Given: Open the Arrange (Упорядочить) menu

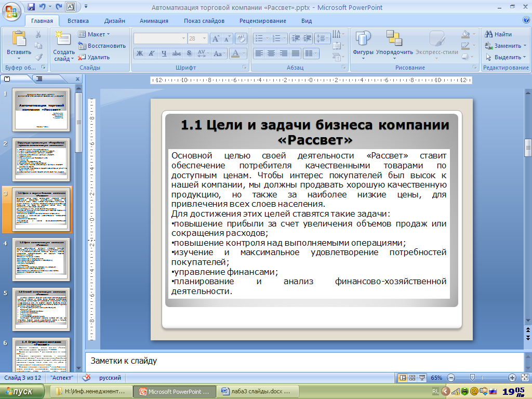Looking at the screenshot, I should coord(395,46).
